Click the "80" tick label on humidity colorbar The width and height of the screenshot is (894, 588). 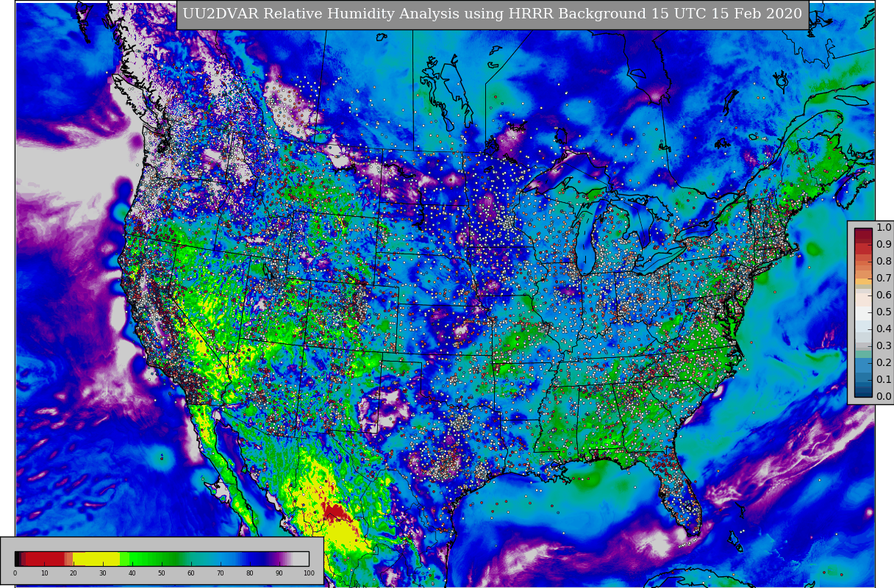[250, 573]
